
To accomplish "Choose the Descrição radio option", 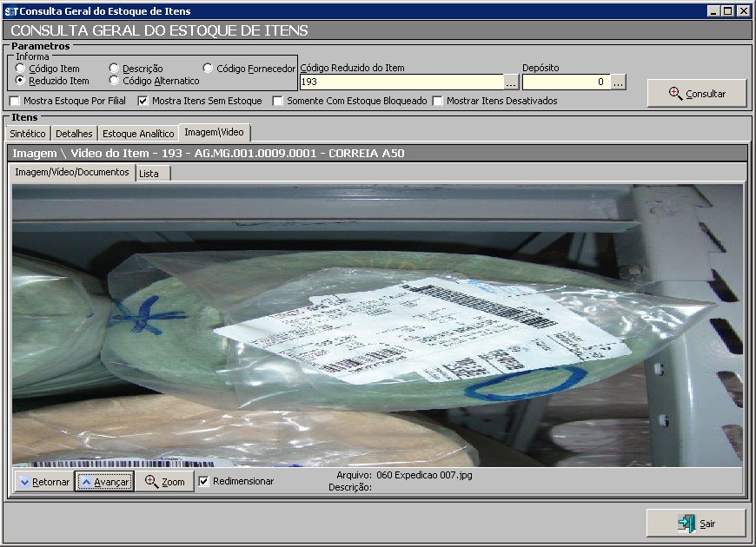I will (x=114, y=69).
